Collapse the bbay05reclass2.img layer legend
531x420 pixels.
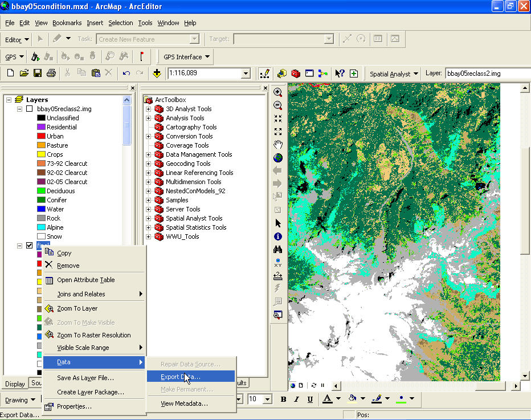pyautogui.click(x=19, y=109)
